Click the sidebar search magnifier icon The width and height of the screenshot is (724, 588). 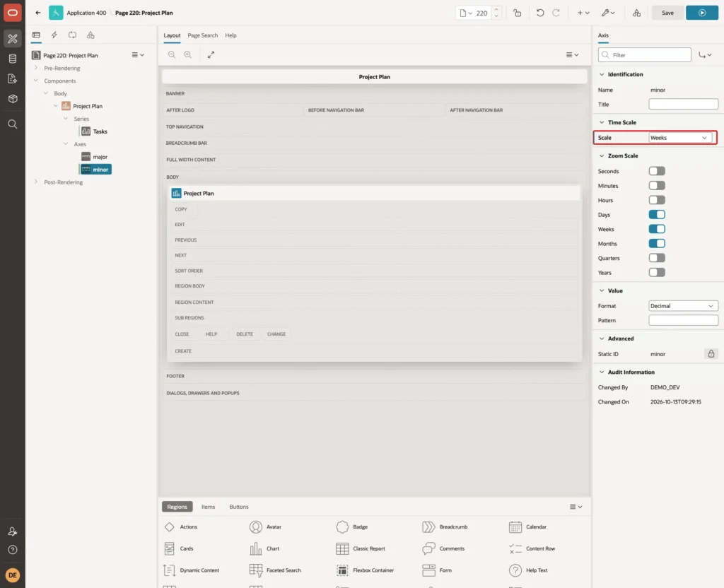coord(13,124)
